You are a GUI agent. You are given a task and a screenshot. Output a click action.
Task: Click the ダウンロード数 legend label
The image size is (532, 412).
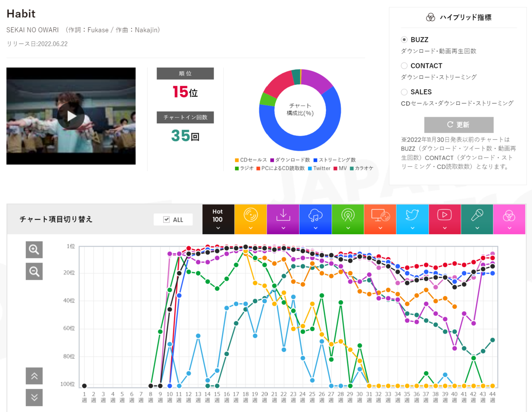(x=292, y=160)
